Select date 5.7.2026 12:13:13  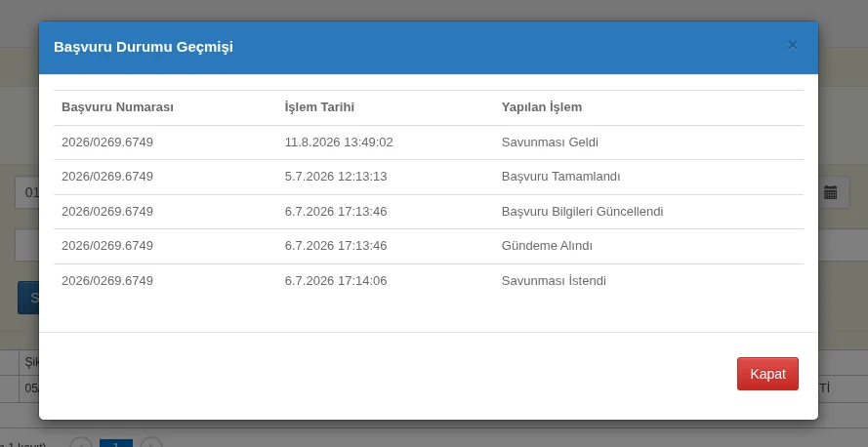[x=336, y=177]
